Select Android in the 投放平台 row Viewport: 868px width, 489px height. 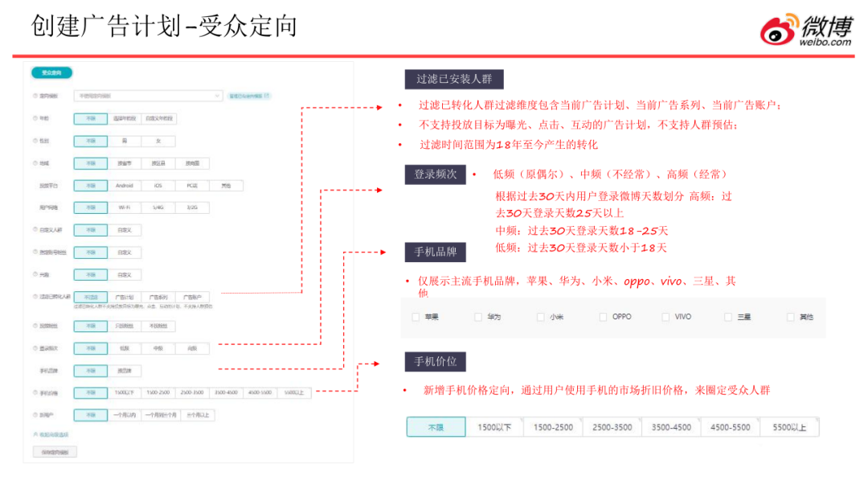(125, 186)
